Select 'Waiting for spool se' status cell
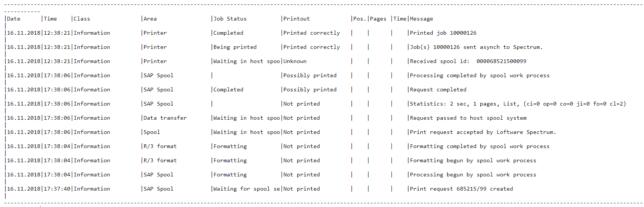644x207 pixels. click(x=247, y=189)
